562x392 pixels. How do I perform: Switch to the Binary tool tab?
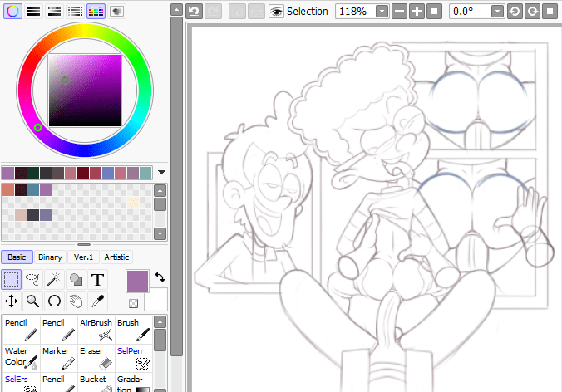click(50, 257)
